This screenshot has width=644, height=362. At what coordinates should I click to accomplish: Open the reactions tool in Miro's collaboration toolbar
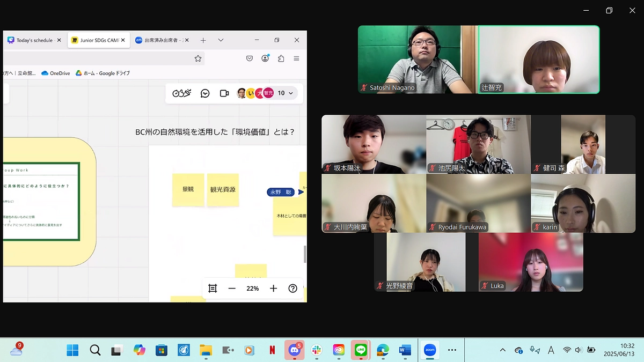coord(181,93)
